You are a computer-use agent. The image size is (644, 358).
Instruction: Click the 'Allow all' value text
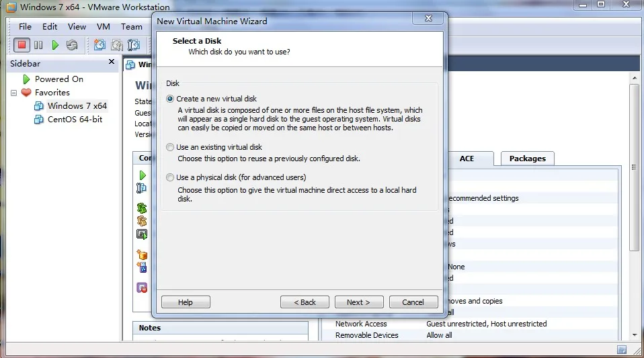(439, 335)
